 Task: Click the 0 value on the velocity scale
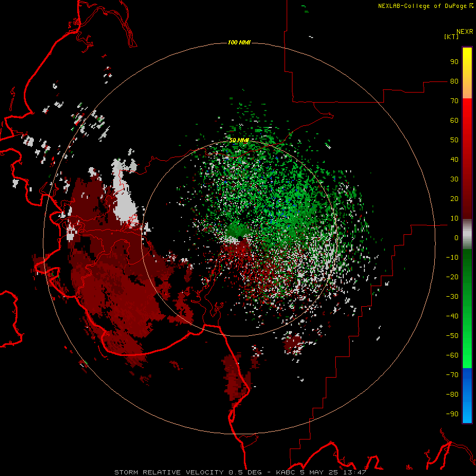(456, 238)
